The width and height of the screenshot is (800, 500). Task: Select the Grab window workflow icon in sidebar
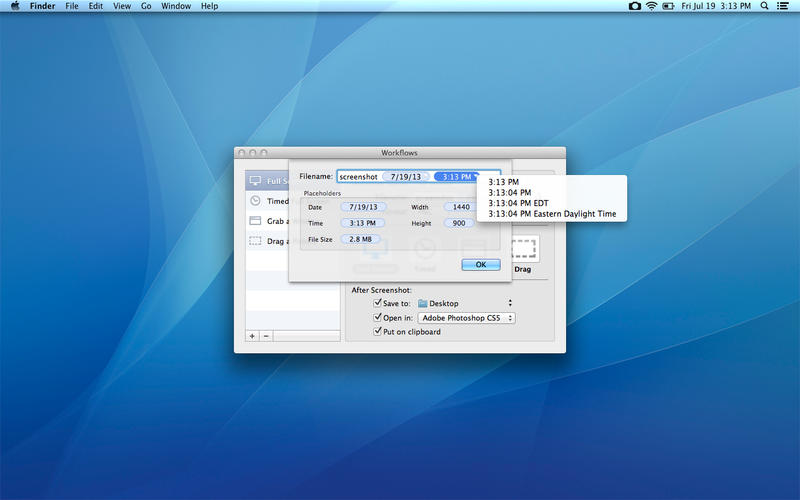click(x=255, y=221)
